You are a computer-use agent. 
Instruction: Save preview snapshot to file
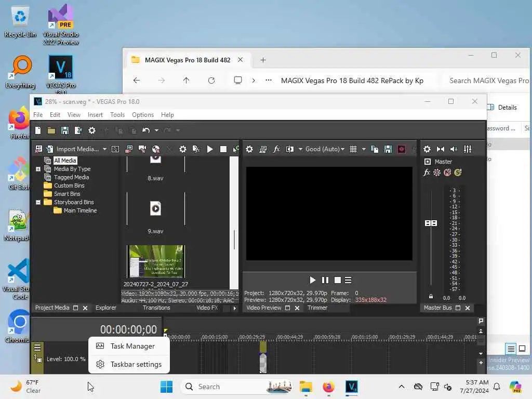coord(388,149)
